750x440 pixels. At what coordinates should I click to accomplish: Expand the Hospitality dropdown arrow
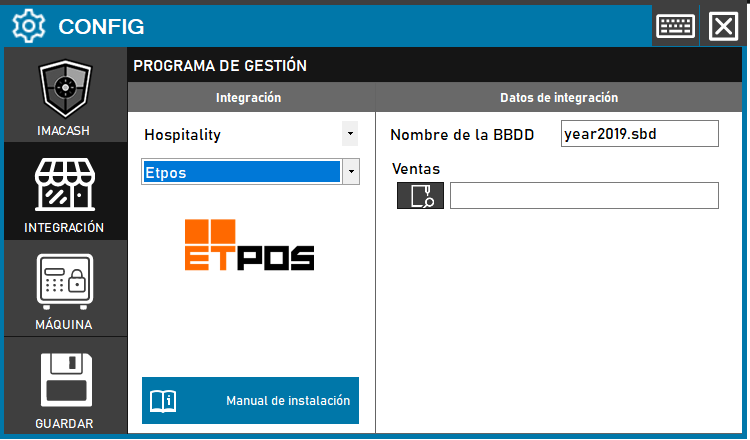349,133
